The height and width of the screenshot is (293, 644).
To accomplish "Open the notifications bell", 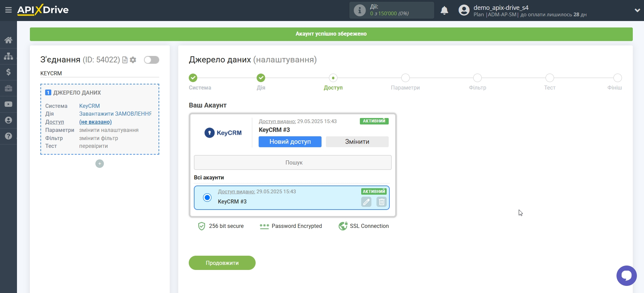I will [x=444, y=11].
